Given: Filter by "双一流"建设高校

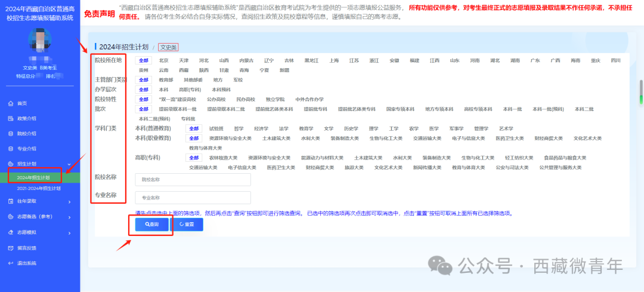Looking at the screenshot, I should point(178,100).
